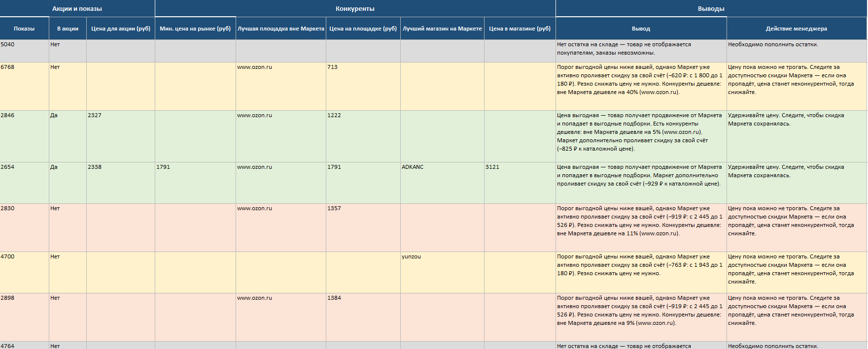The image size is (868, 349).
Task: Select 'Необходимо пополнить остатки' in row 4764
Action: tap(797, 346)
